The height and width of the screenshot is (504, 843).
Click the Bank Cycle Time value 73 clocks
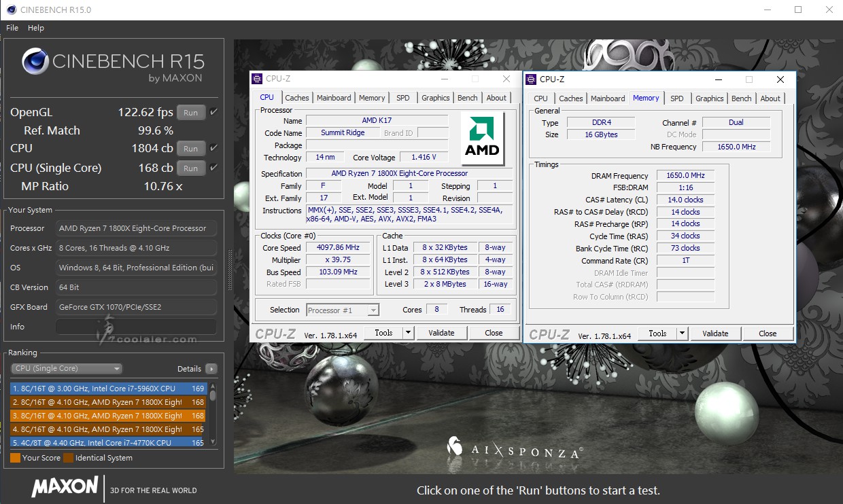coord(685,248)
